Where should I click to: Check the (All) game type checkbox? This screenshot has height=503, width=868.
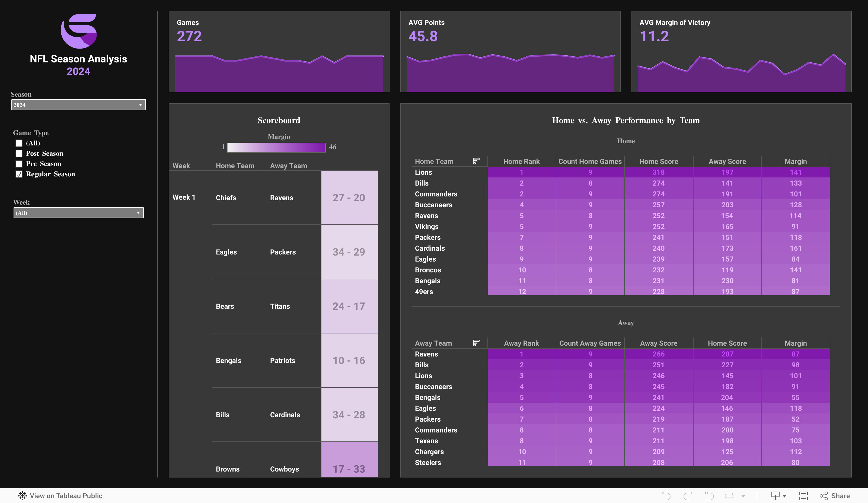[19, 143]
